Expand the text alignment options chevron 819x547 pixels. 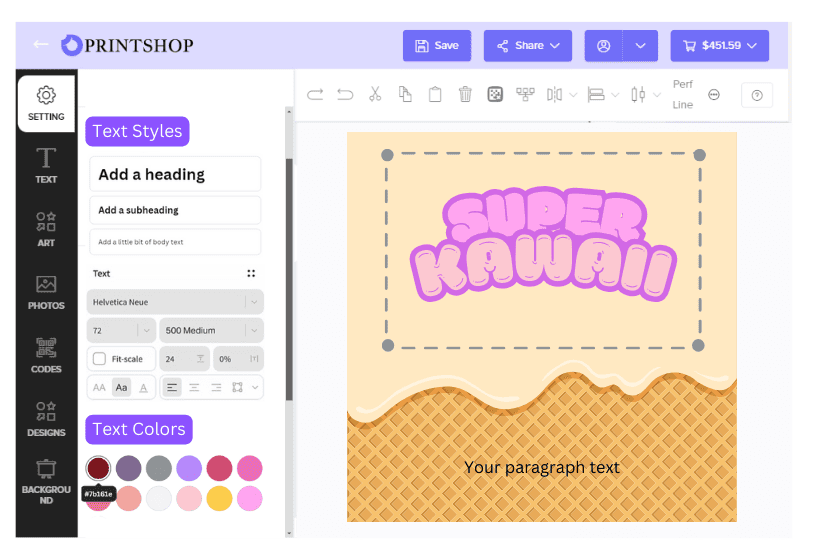pos(255,388)
